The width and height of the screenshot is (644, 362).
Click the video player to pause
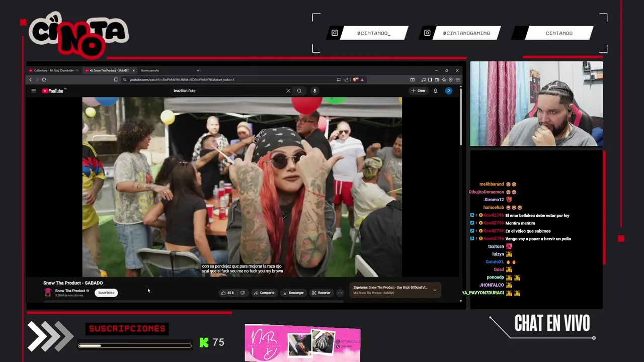(x=242, y=187)
